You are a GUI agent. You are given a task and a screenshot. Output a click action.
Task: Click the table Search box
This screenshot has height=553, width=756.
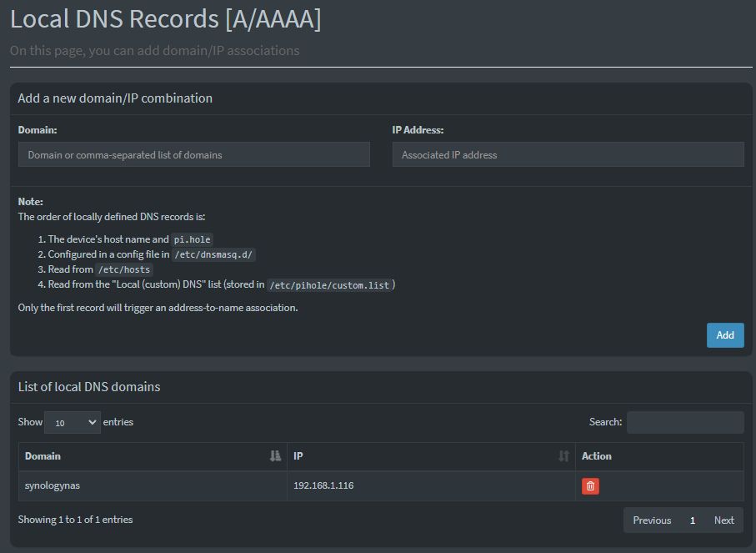[684, 422]
